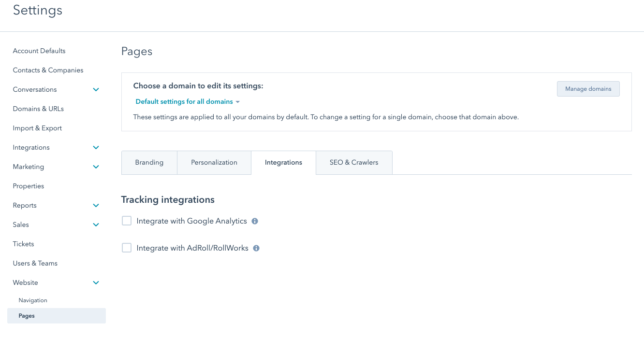Select Users & Teams in the sidebar

click(x=35, y=263)
